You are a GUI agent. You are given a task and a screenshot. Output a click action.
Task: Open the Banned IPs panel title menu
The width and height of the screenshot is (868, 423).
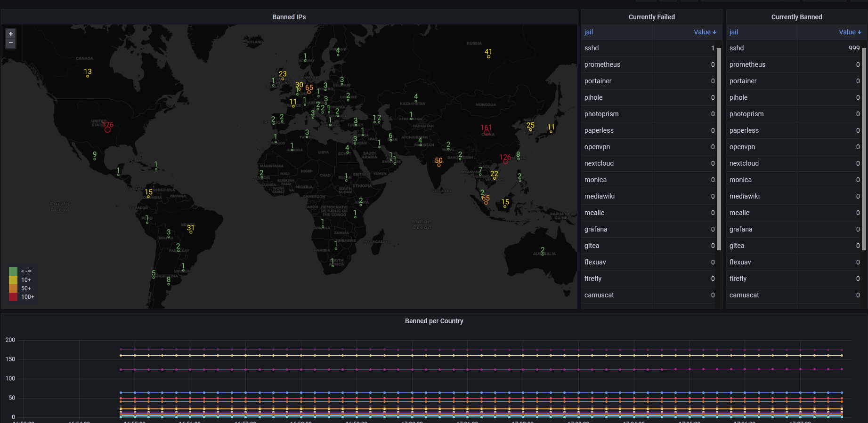[x=289, y=17]
